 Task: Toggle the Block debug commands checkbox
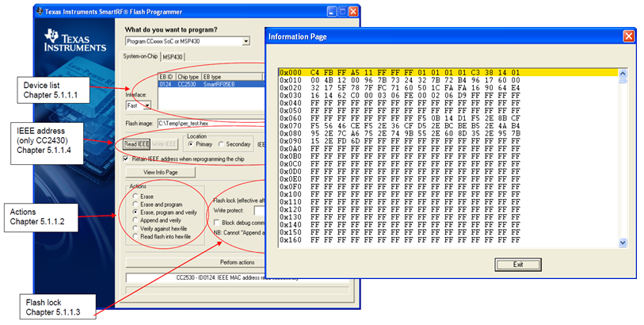[x=216, y=222]
